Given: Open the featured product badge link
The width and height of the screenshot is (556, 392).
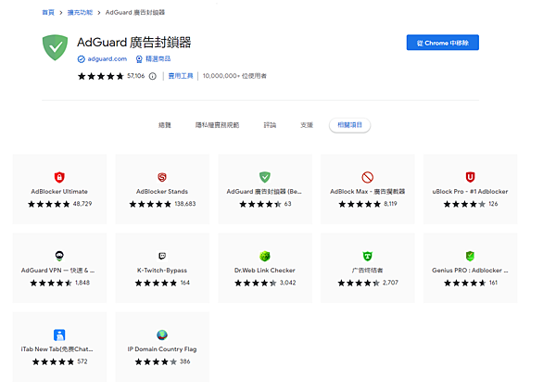Looking at the screenshot, I should pos(158,59).
